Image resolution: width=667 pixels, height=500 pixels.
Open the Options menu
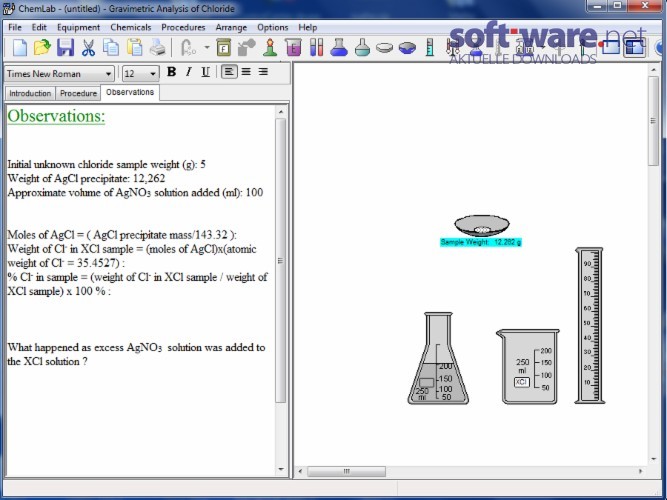tap(272, 27)
